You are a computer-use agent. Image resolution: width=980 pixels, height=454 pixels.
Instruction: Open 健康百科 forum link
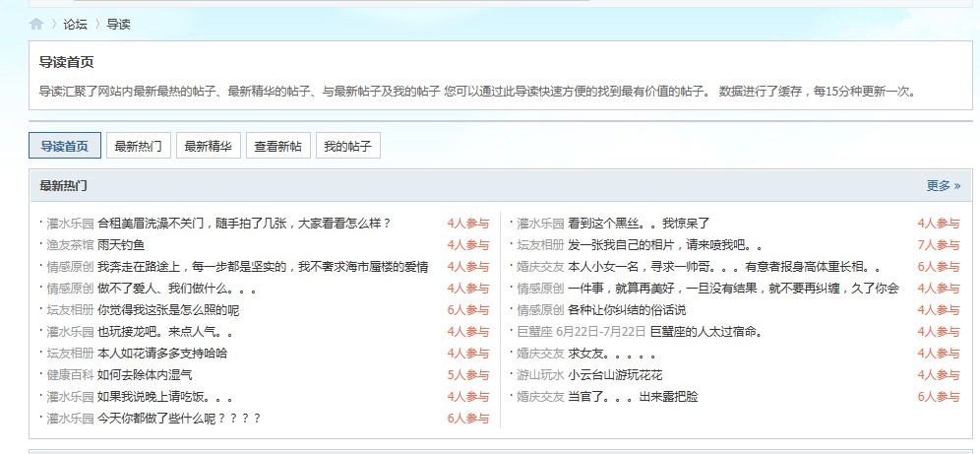[70, 375]
